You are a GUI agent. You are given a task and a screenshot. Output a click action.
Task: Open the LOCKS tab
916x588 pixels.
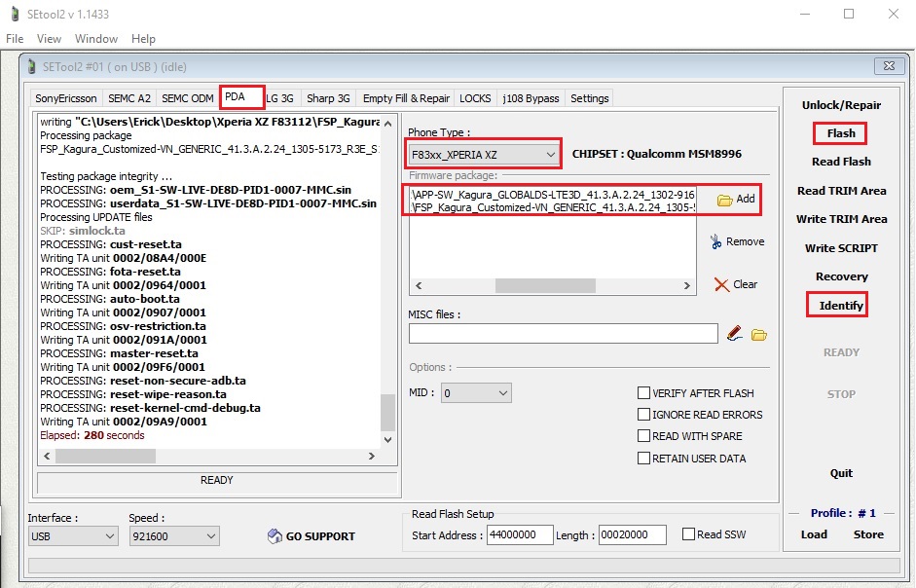(x=475, y=98)
